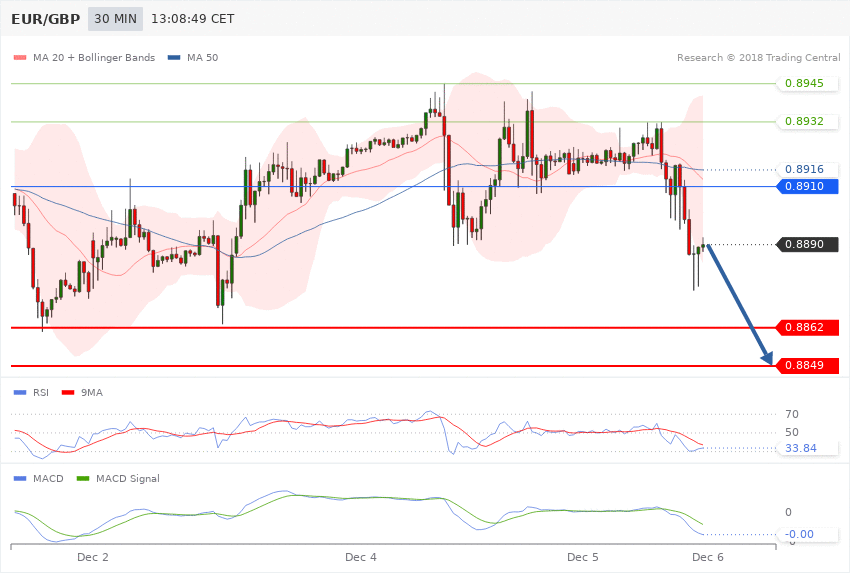The image size is (850, 576).
Task: Click the RSI legend color swatch
Action: pyautogui.click(x=20, y=392)
